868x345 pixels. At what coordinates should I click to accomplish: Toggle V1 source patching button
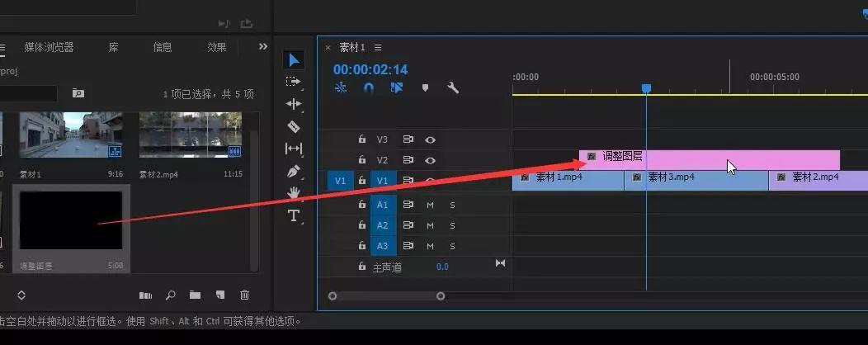(x=341, y=181)
